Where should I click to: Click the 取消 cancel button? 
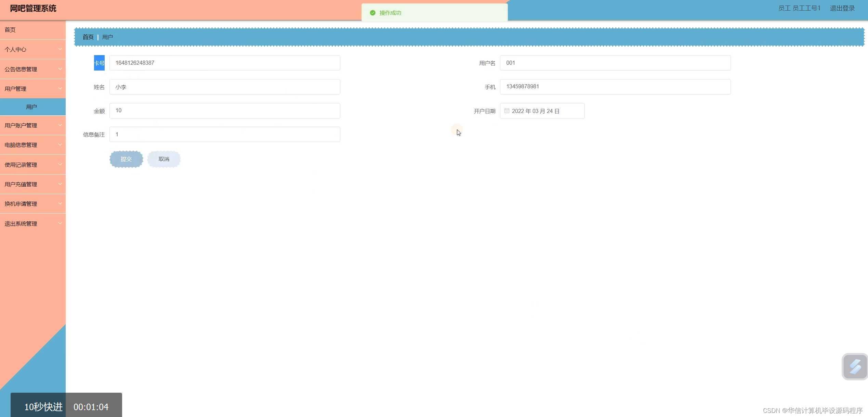point(164,159)
